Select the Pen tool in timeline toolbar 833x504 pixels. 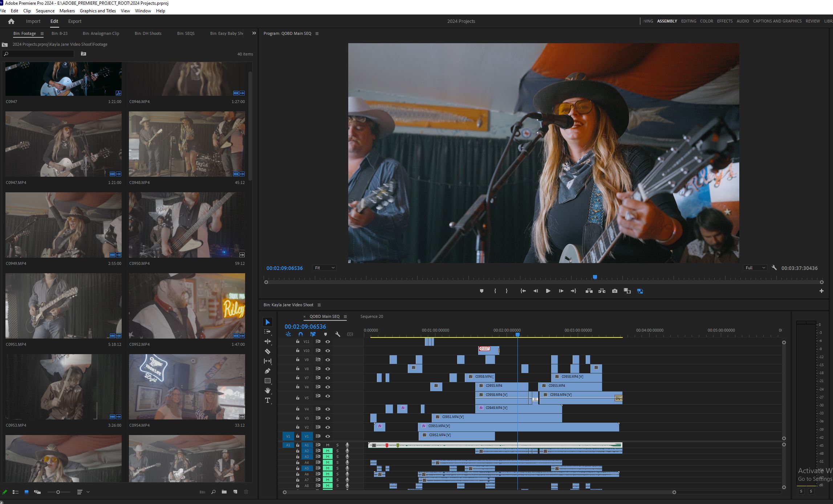pos(268,371)
